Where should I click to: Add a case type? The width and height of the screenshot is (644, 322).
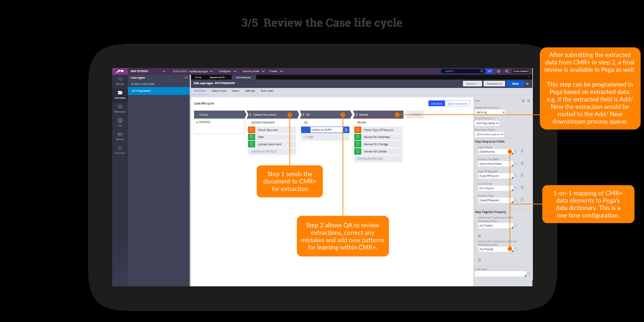(x=142, y=84)
